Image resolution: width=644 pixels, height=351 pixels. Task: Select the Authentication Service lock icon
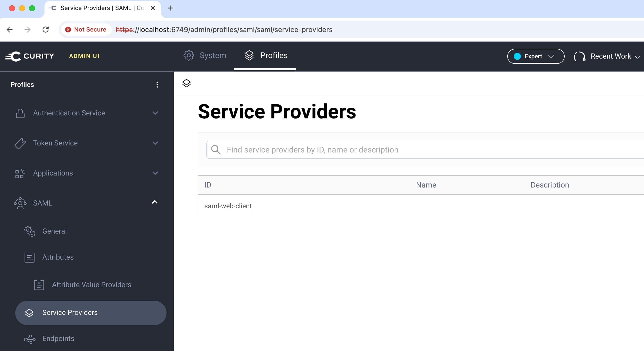(20, 113)
